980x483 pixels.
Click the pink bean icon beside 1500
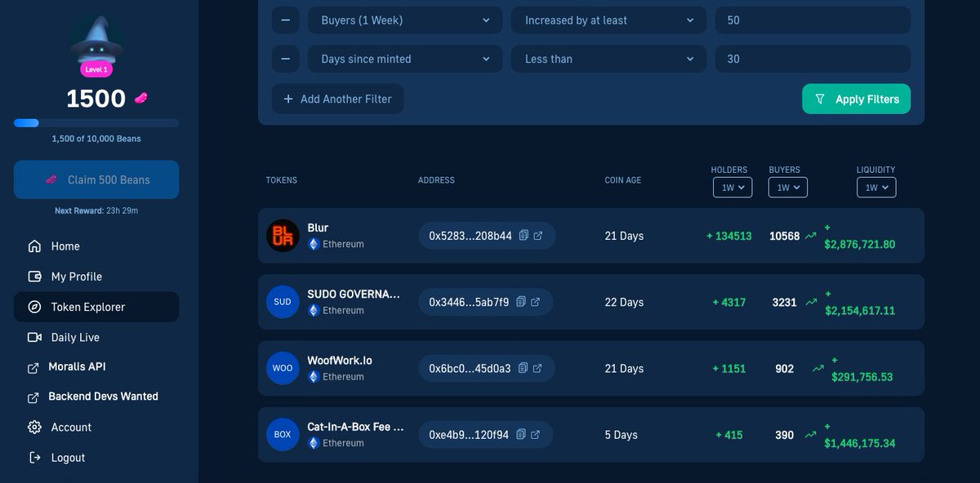pos(141,99)
